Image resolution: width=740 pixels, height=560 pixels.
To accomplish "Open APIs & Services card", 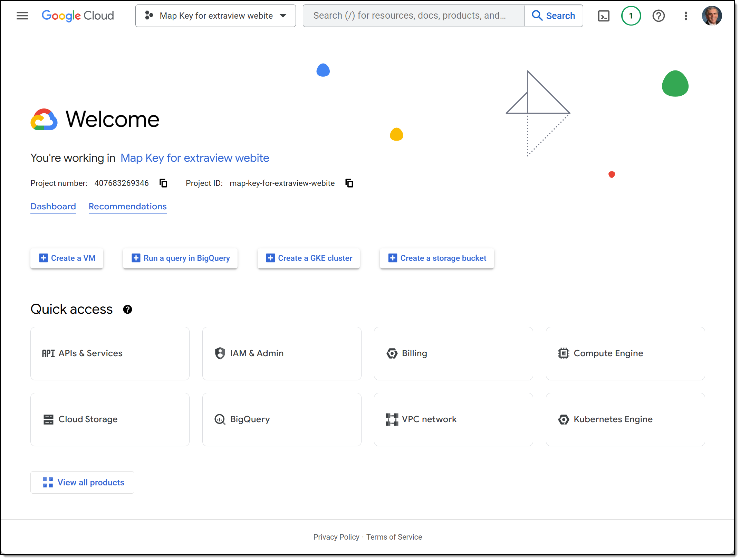I will [110, 353].
